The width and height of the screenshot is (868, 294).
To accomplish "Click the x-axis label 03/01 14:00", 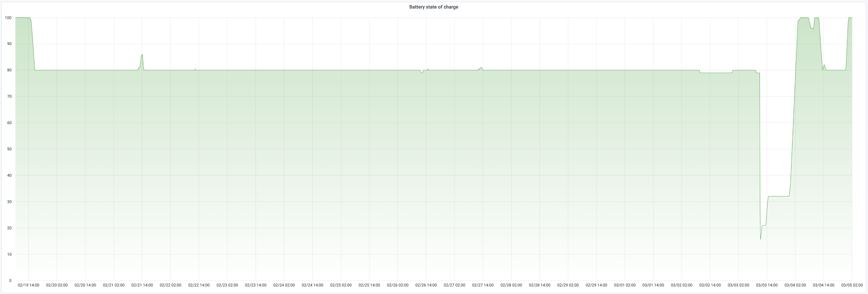I will coord(653,285).
